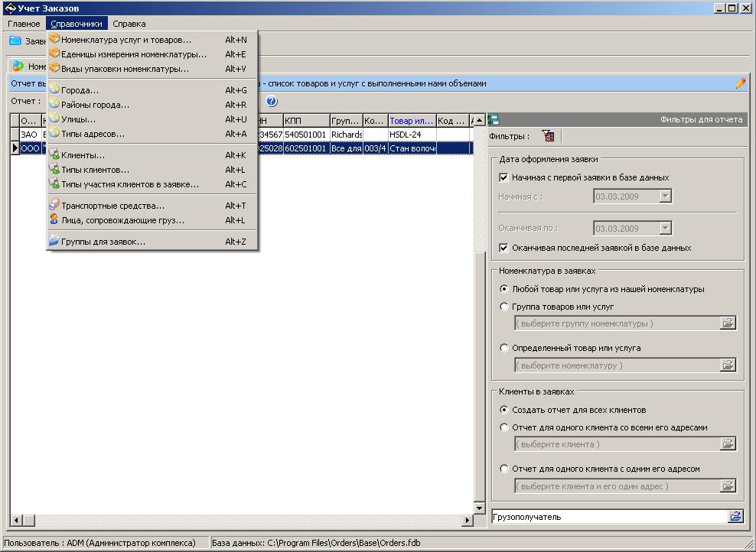This screenshot has height=552, width=756.
Task: Click horizontal scrollbar right arrow under table
Action: coord(468,521)
